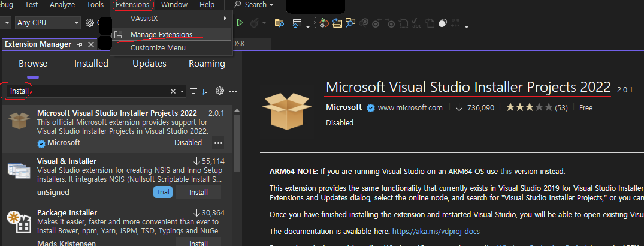Open the Test menu
Image resolution: width=644 pixels, height=246 pixels.
point(31,5)
